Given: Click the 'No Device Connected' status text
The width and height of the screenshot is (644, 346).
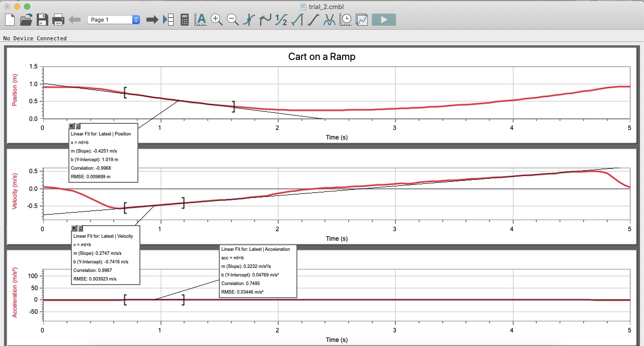Looking at the screenshot, I should point(35,38).
